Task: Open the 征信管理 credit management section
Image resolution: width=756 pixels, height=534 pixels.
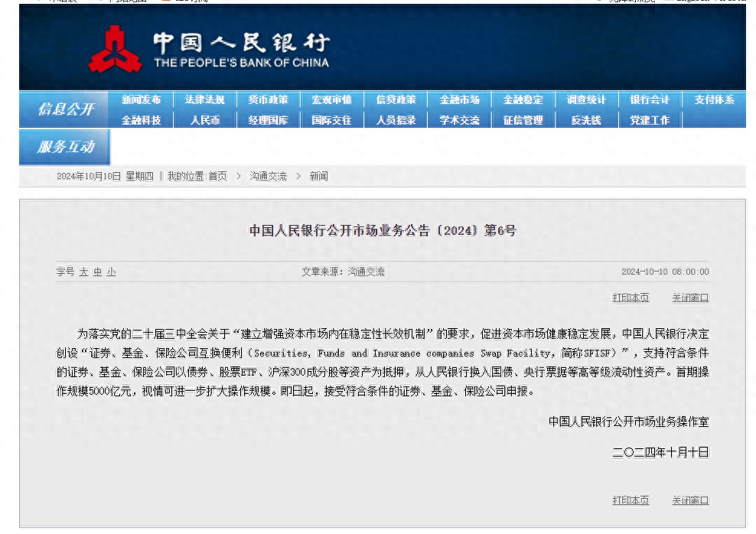Action: pos(523,120)
